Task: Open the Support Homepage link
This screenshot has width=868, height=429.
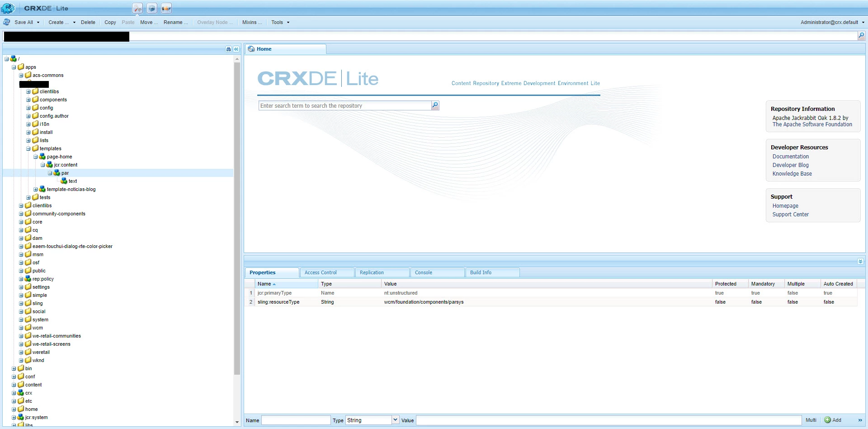Action: click(x=785, y=206)
